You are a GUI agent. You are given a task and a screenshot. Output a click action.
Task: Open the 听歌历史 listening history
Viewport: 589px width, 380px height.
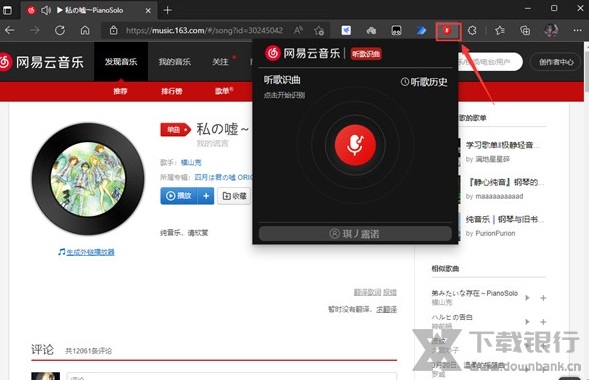coord(424,81)
